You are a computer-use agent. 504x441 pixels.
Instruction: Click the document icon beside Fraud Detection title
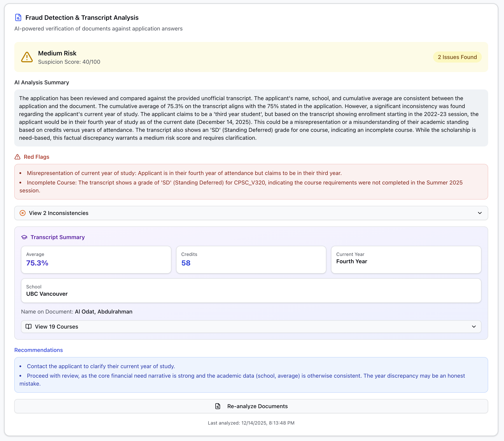pos(18,17)
